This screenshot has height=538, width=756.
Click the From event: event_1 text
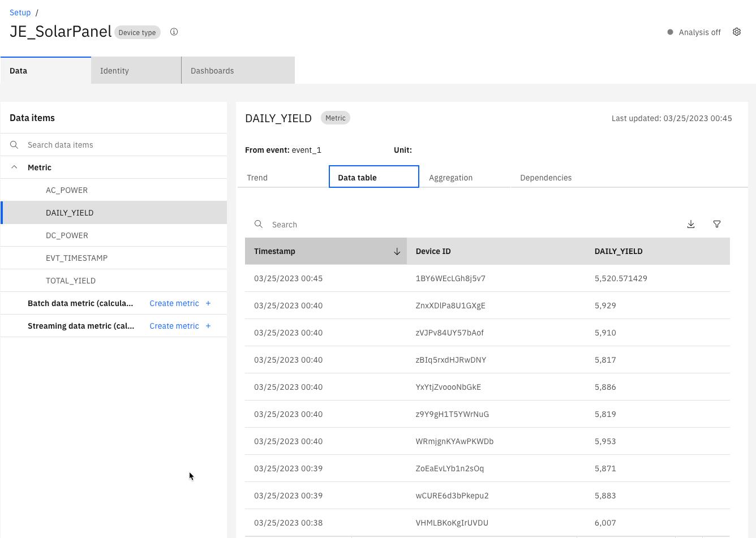pos(283,150)
